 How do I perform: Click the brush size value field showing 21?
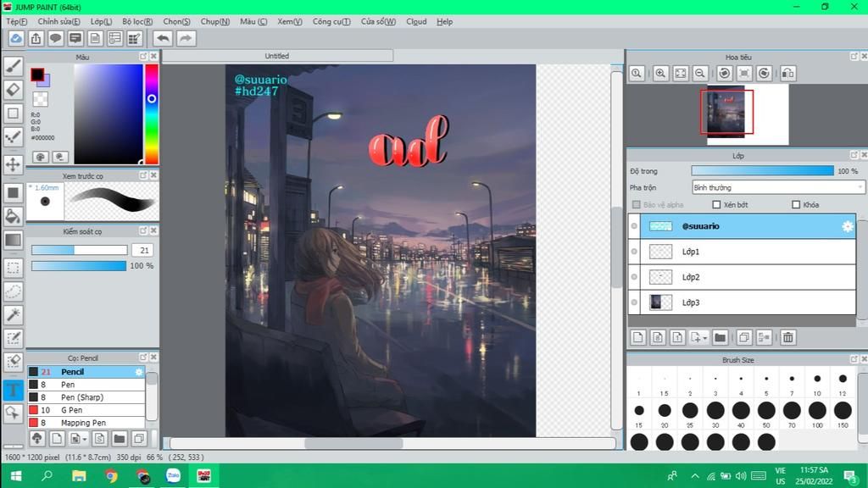pyautogui.click(x=142, y=250)
